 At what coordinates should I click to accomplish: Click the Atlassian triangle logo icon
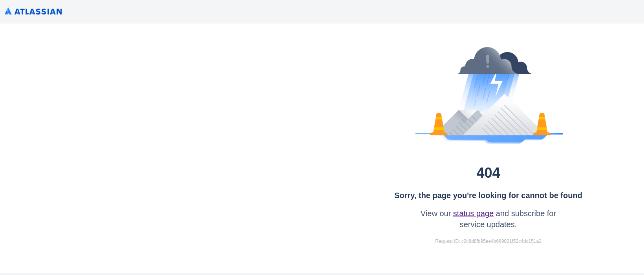[9, 11]
